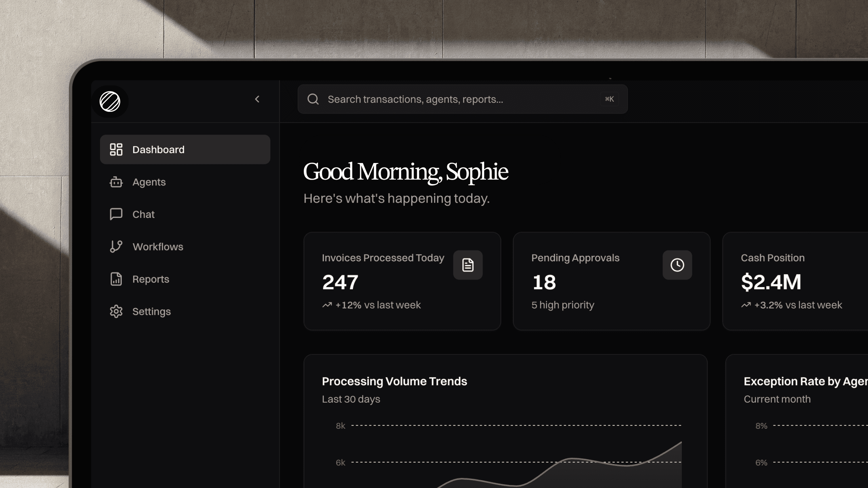Select the pending approvals count 18
The height and width of the screenshot is (488, 868).
[x=544, y=282]
